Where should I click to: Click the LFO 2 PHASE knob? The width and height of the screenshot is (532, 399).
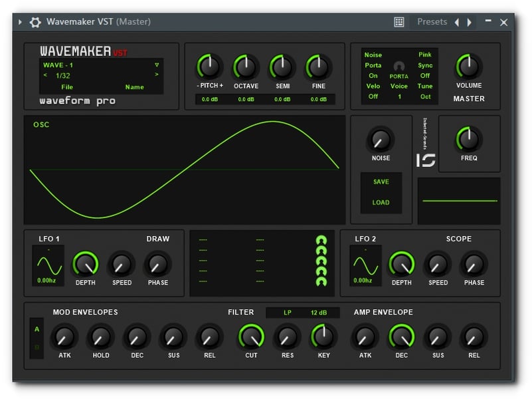(474, 265)
